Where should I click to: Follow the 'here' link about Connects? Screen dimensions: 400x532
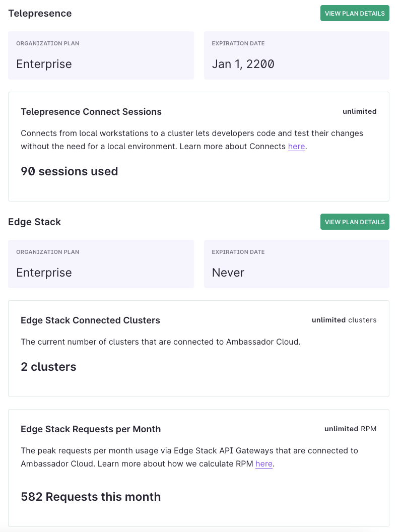[296, 146]
